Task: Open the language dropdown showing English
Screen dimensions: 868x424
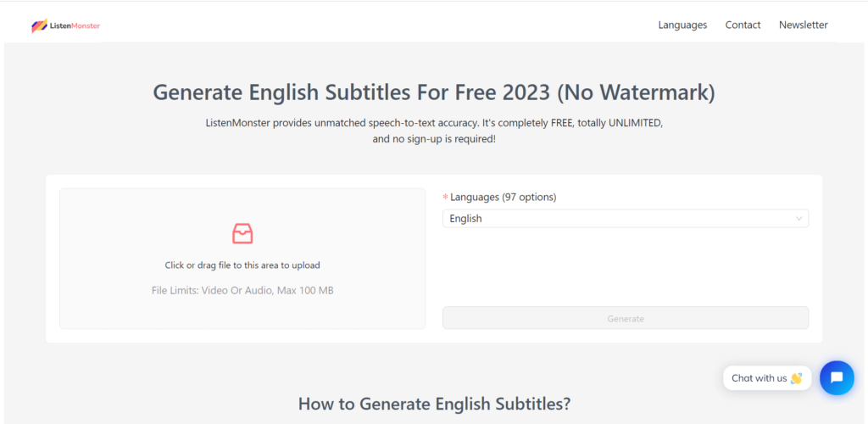Action: tap(626, 219)
